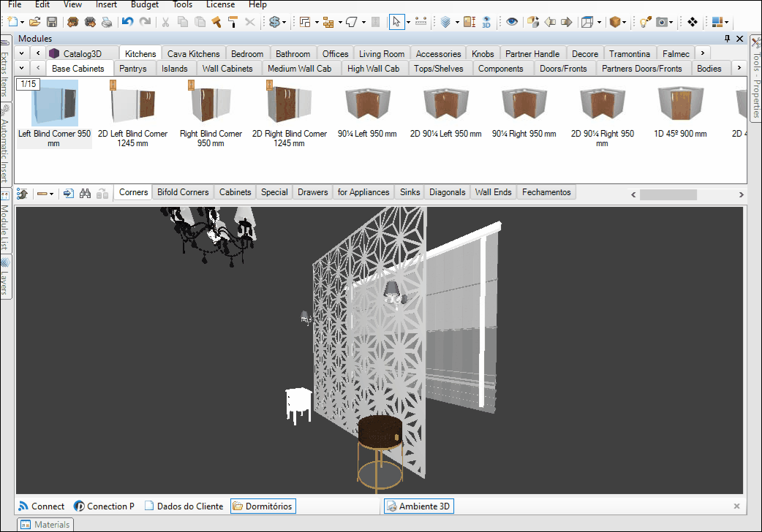The image size is (762, 532).
Task: Activate the arrow selection cursor tool
Action: [396, 22]
